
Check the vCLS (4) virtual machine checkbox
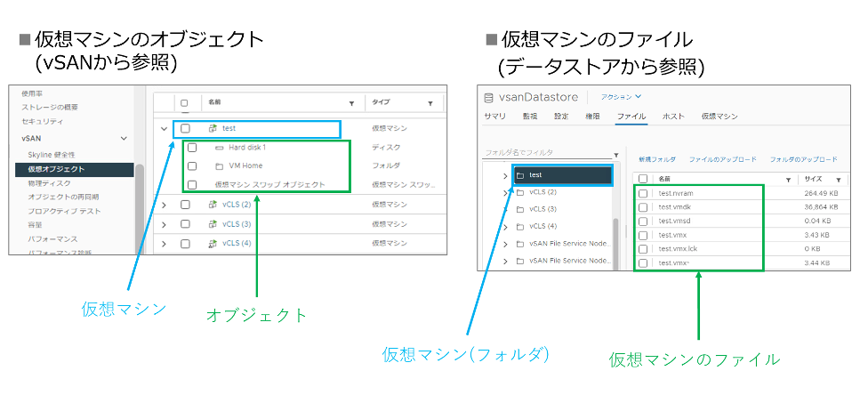pos(186,243)
